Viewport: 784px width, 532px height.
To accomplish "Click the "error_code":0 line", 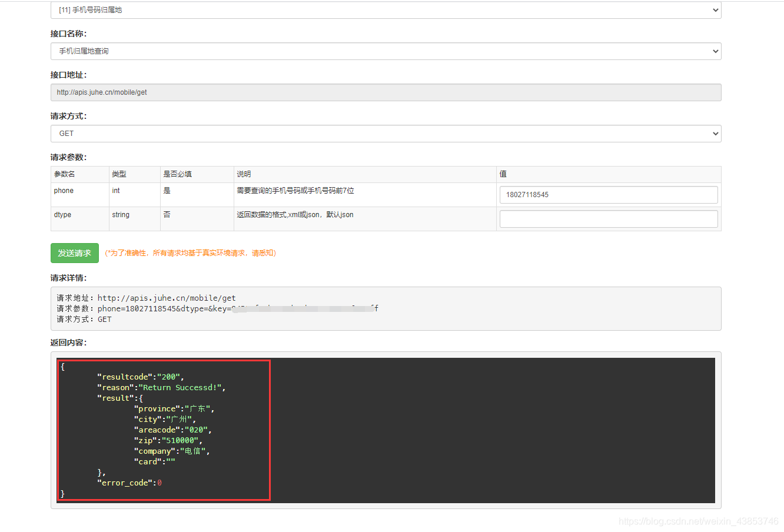I will [x=129, y=483].
